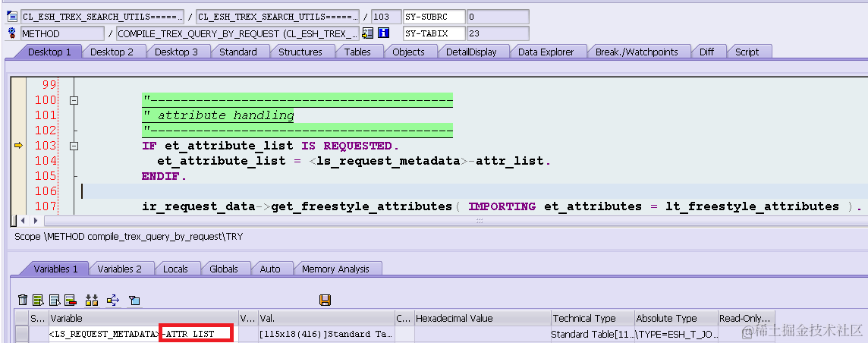The height and width of the screenshot is (343, 868).
Task: Switch to the Desktop 1 tab
Action: [49, 52]
